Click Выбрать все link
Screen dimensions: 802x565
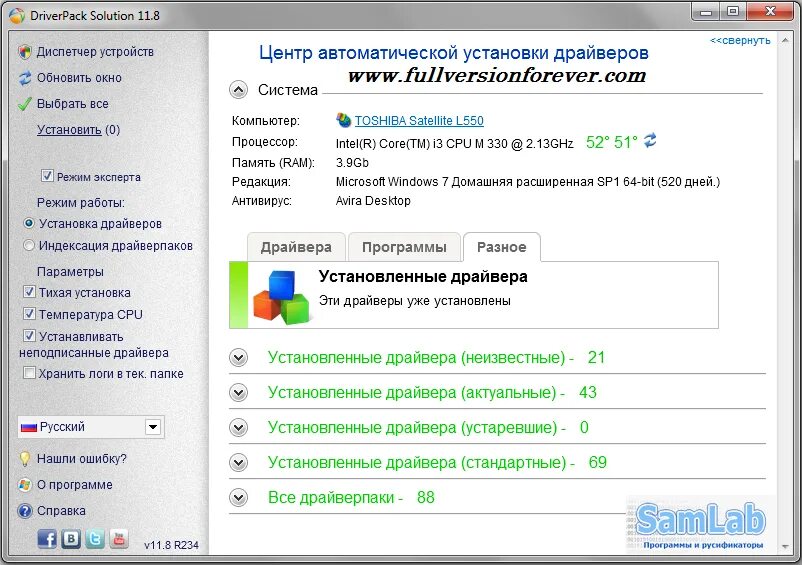73,104
